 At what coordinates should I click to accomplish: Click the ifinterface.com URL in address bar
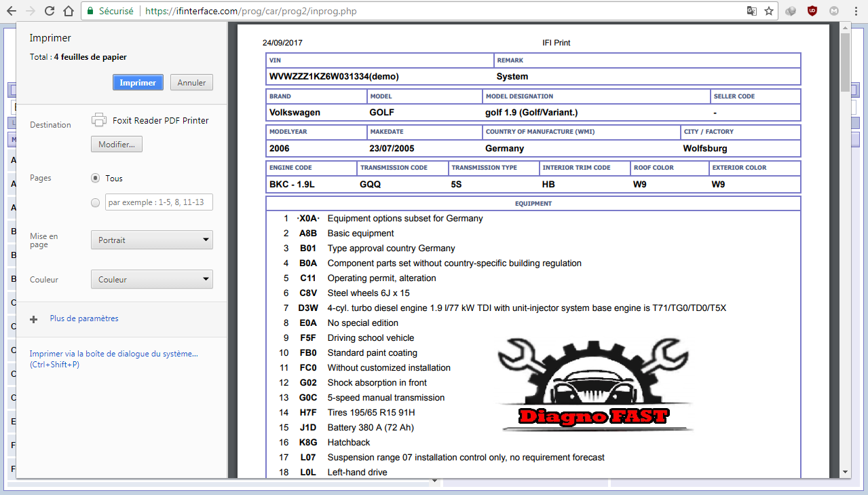click(251, 11)
